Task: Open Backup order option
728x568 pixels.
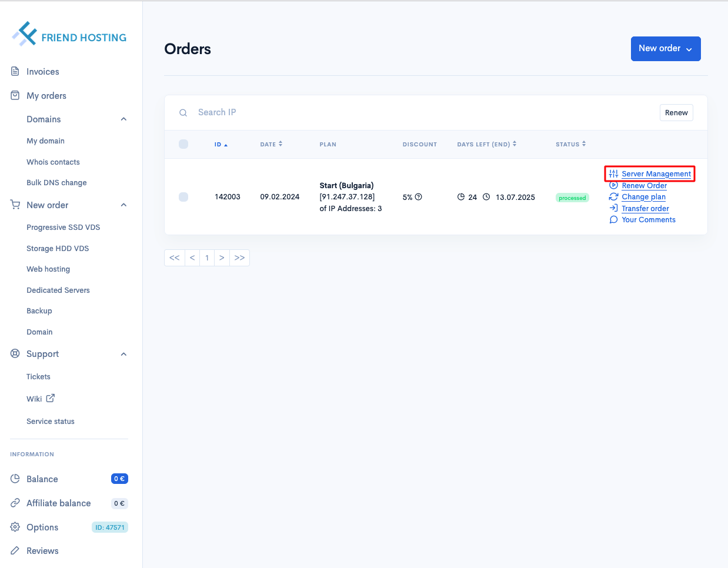Action: coord(39,311)
